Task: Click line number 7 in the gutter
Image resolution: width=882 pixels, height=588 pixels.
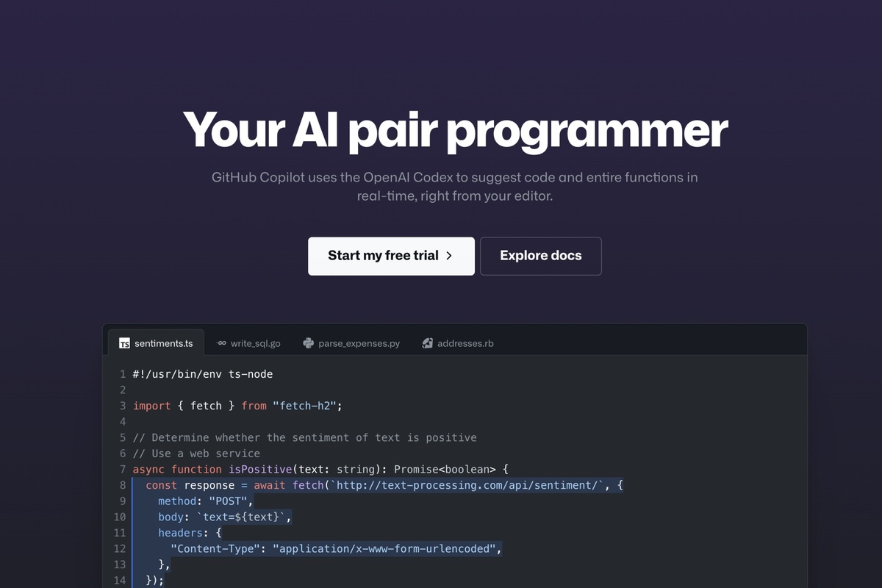Action: [x=123, y=469]
